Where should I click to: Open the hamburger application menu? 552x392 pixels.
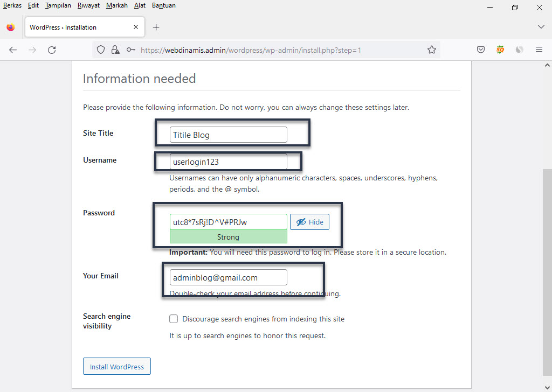pos(539,49)
